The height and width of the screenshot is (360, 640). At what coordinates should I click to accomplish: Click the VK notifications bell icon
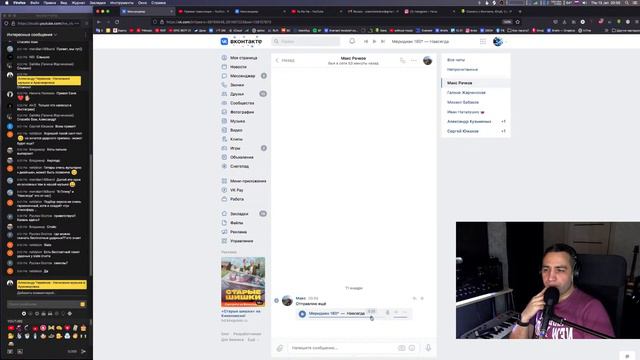click(352, 41)
